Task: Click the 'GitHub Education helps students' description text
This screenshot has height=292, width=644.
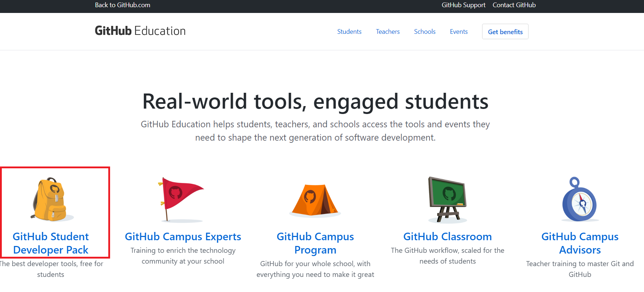Action: click(316, 131)
